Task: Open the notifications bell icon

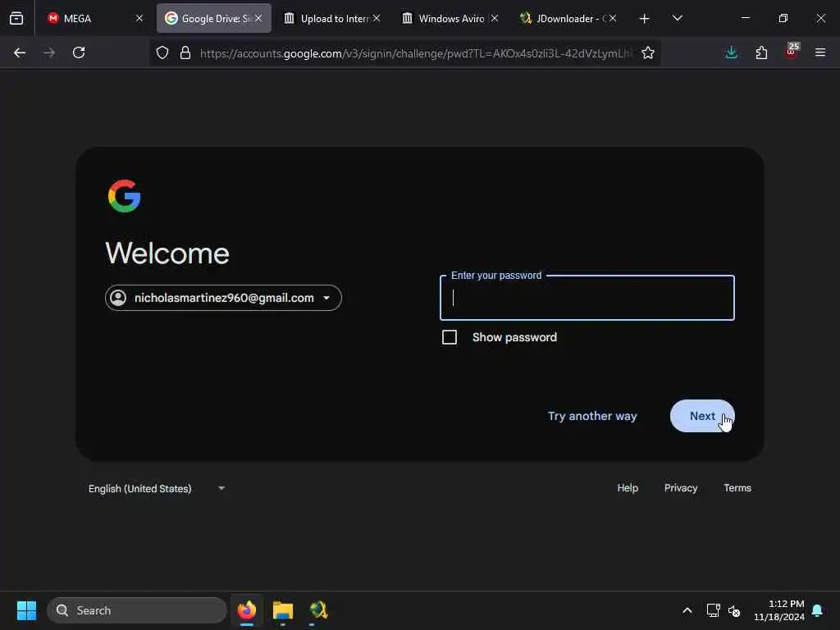Action: click(818, 610)
